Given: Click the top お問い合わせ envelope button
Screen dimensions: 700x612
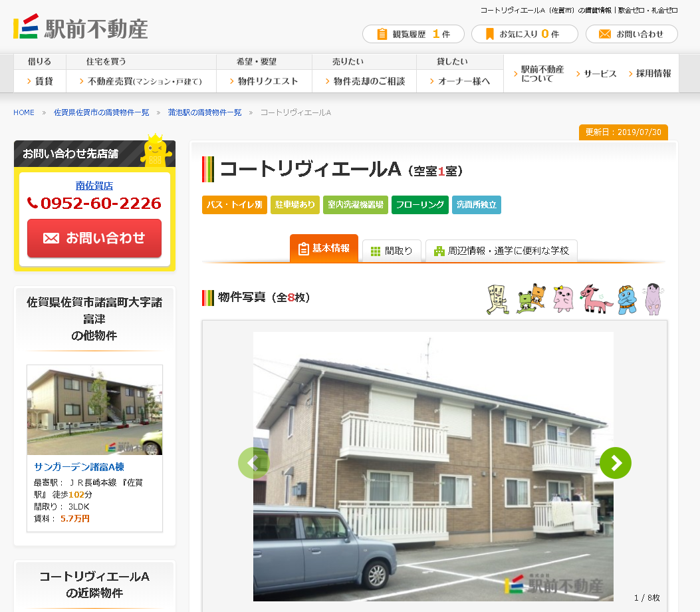Looking at the screenshot, I should pos(632,34).
